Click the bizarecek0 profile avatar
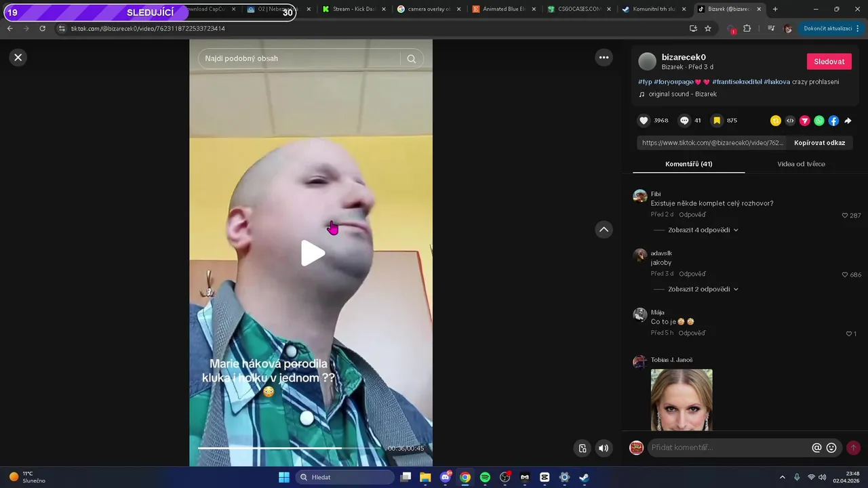Viewport: 868px width, 488px height. pos(648,62)
